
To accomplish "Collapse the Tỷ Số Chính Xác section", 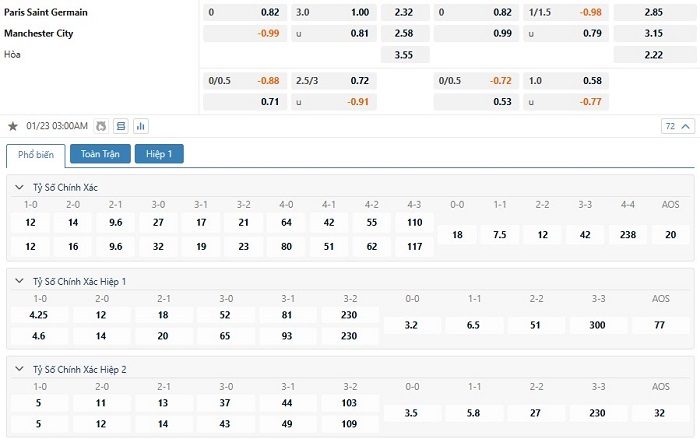I will 20,187.
